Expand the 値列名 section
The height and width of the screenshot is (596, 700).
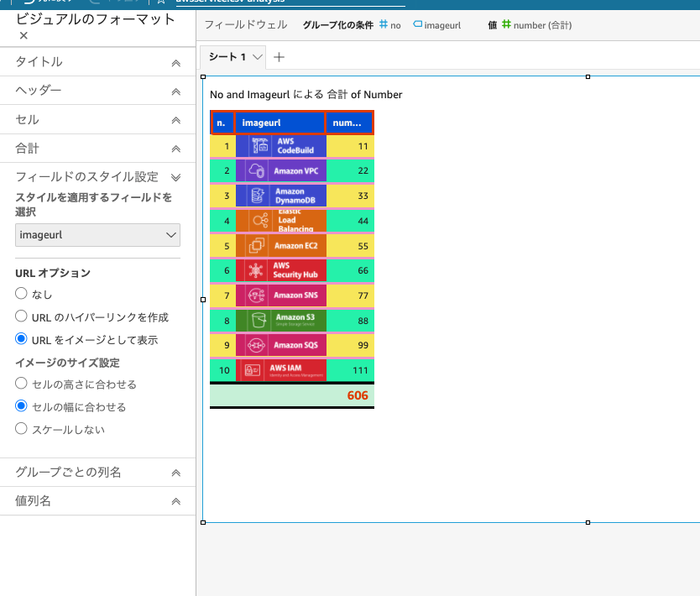click(x=176, y=501)
